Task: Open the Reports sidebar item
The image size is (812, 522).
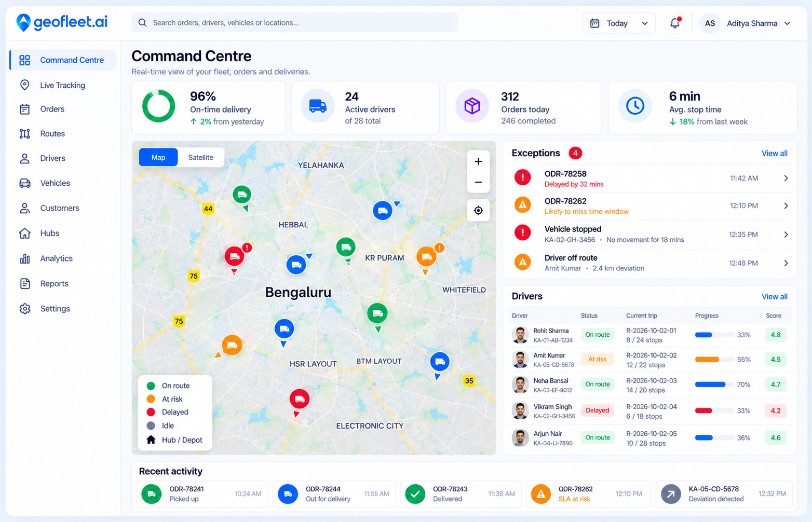Action: click(x=63, y=283)
